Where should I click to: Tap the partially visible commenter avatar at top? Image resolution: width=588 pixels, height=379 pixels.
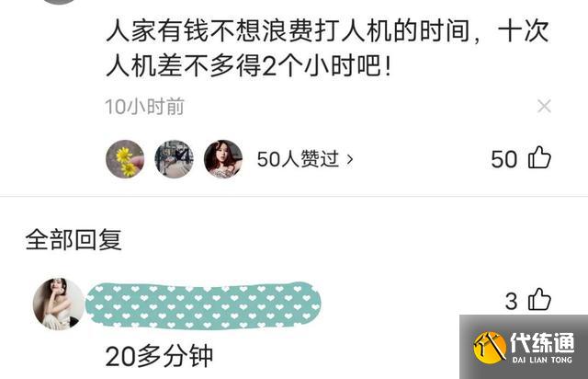coord(59,2)
